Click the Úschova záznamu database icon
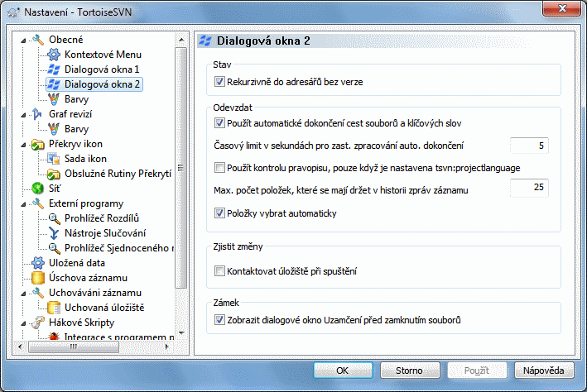The image size is (587, 392). tap(38, 278)
